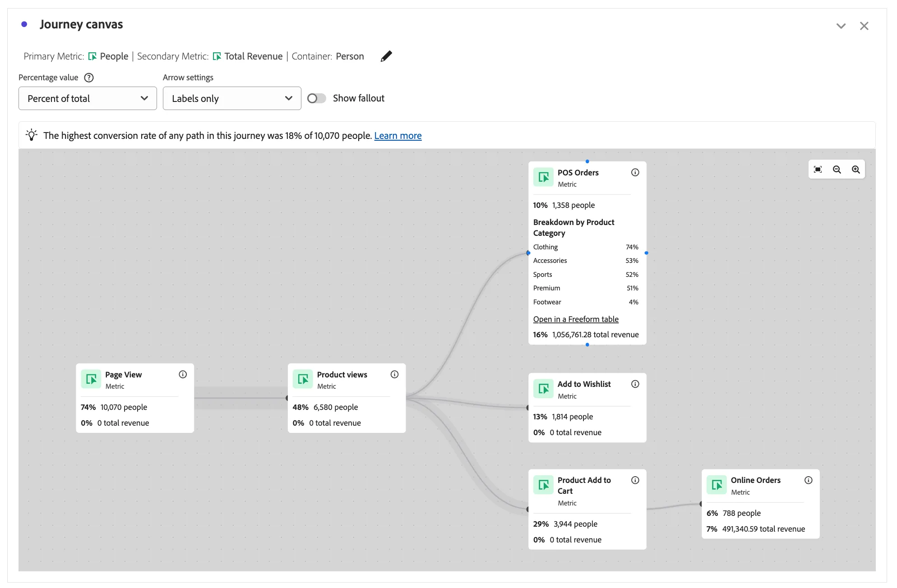This screenshot has width=897, height=588.
Task: Click the Add to Wishlist metric icon
Action: (543, 389)
